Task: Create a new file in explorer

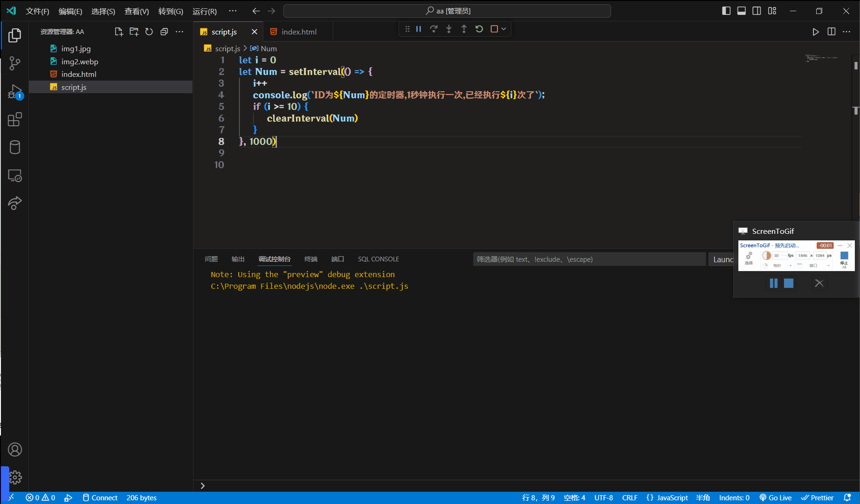Action: [119, 32]
